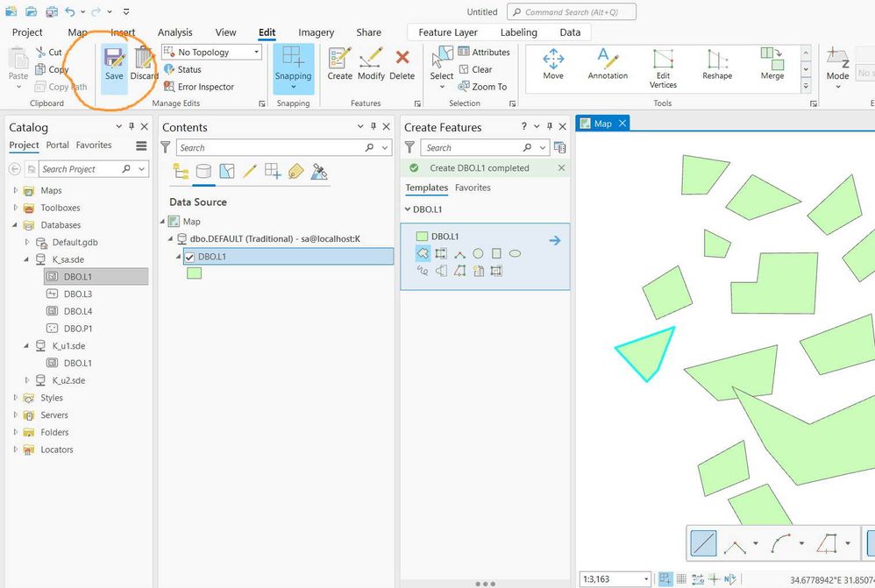Switch Catalog to the Portal tab
The width and height of the screenshot is (875, 588).
click(x=58, y=145)
